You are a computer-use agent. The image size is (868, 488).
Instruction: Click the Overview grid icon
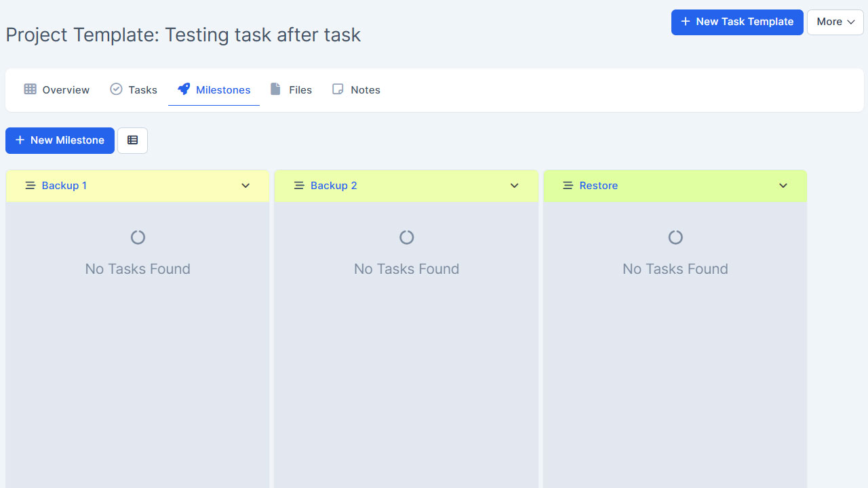click(x=30, y=89)
